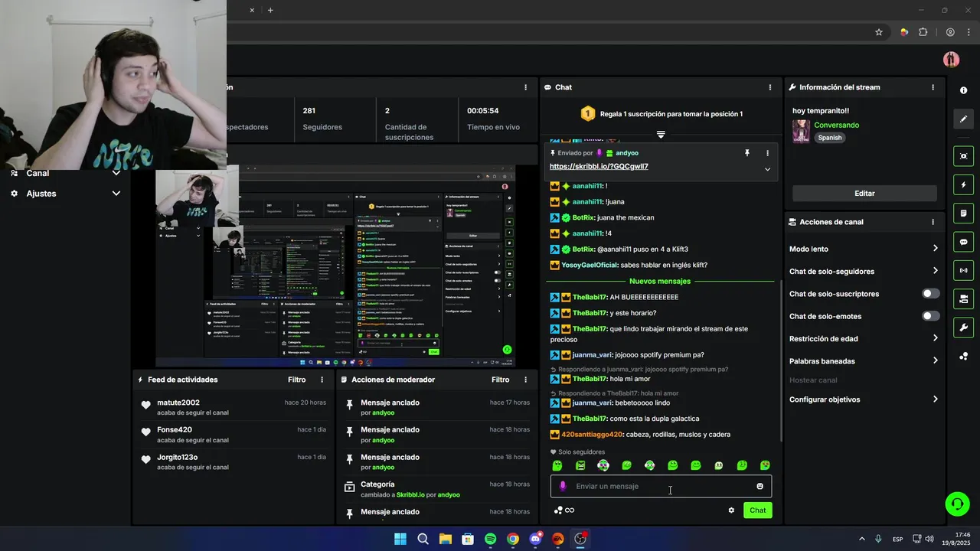The height and width of the screenshot is (551, 980).
Task: Toggle the stream preview widget icon in sidebar
Action: (x=963, y=156)
